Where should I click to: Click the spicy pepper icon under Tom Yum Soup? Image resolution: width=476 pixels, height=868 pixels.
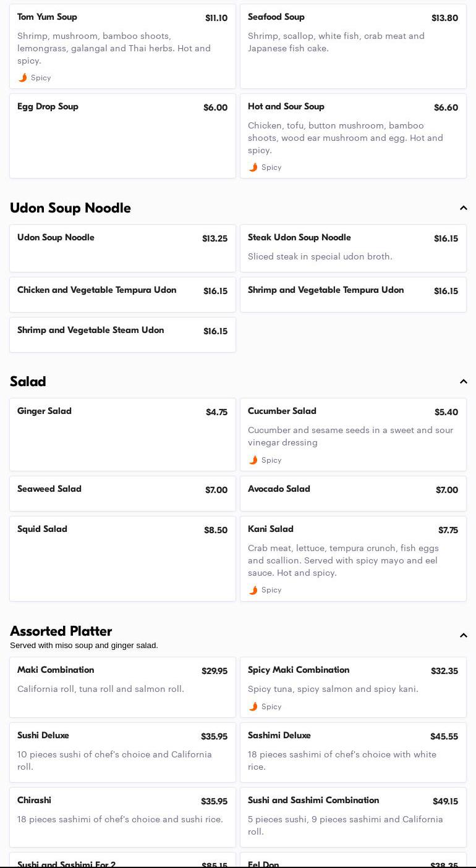23,78
